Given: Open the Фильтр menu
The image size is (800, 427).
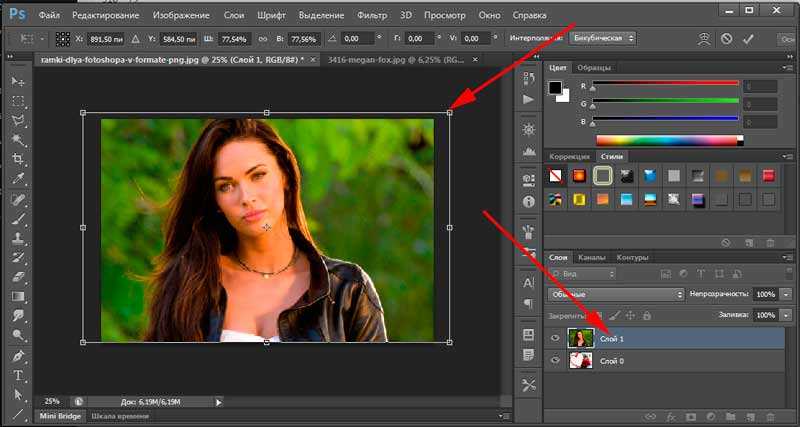Looking at the screenshot, I should point(372,15).
